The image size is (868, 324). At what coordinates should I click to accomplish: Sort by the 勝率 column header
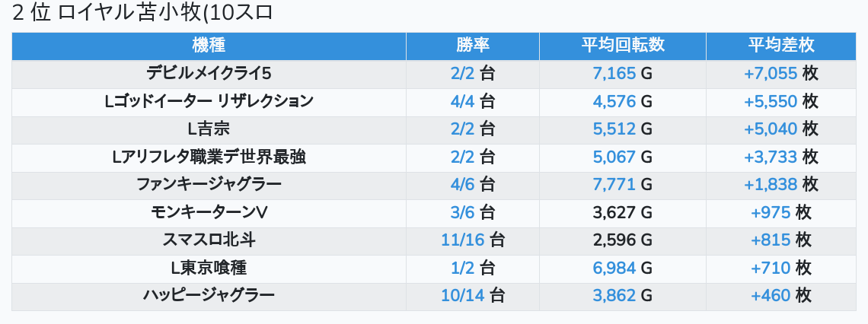473,46
